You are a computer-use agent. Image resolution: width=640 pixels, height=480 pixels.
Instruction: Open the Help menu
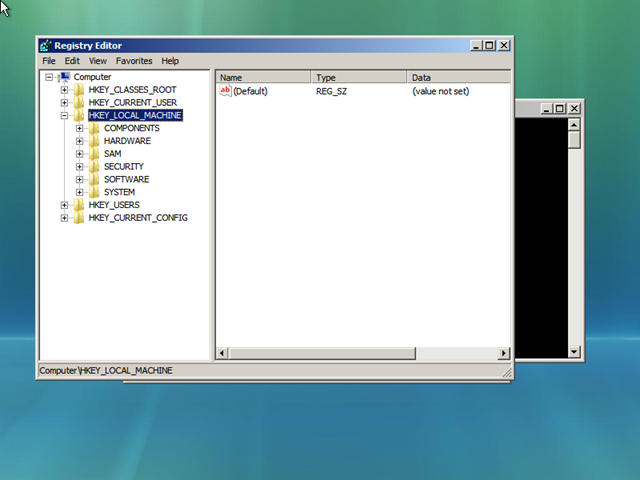coord(170,61)
